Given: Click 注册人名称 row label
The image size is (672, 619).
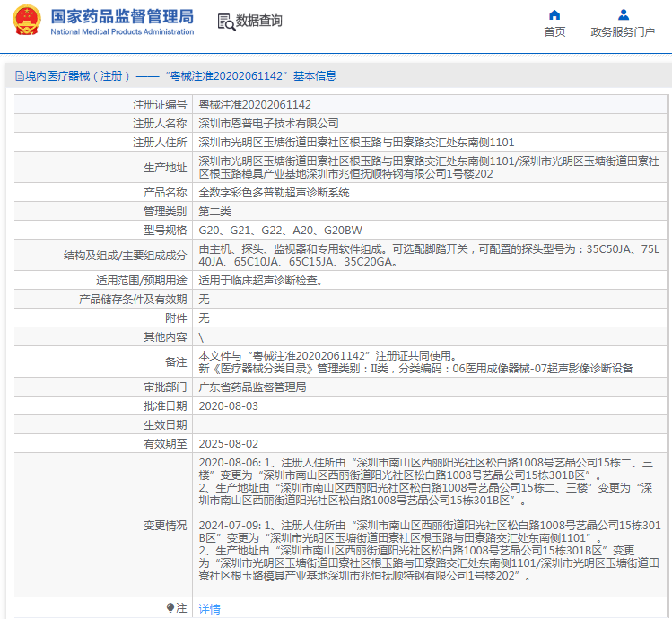Looking at the screenshot, I should click(x=160, y=123).
